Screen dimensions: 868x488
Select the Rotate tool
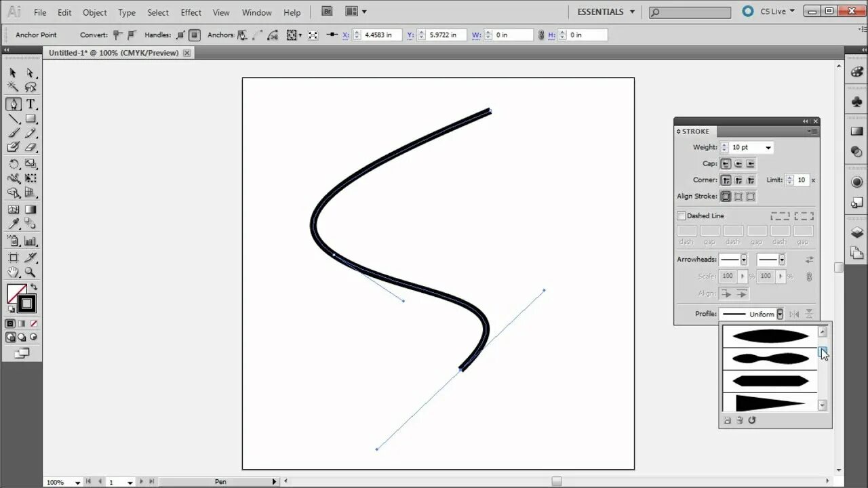point(13,164)
